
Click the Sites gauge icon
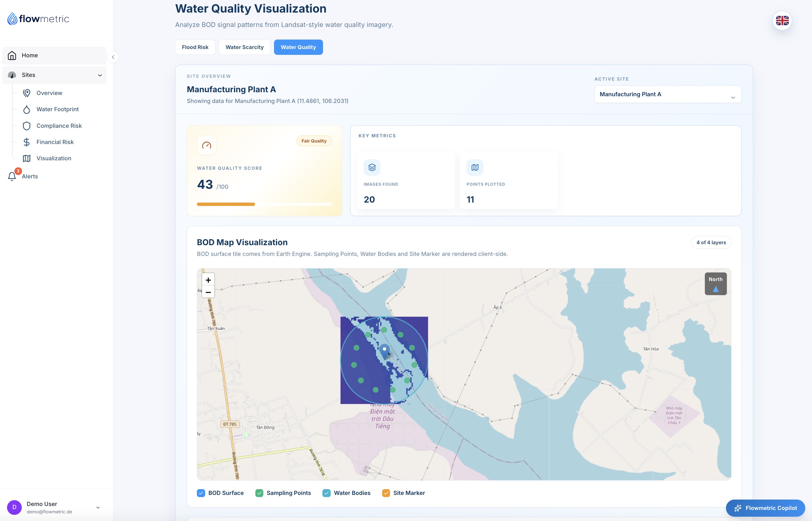pyautogui.click(x=12, y=75)
